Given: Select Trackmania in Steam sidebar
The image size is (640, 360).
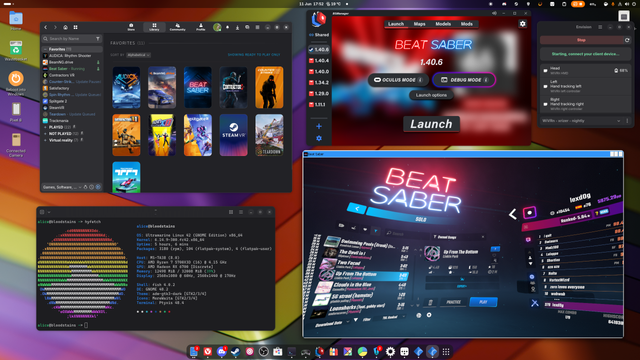Looking at the screenshot, I should click(59, 121).
